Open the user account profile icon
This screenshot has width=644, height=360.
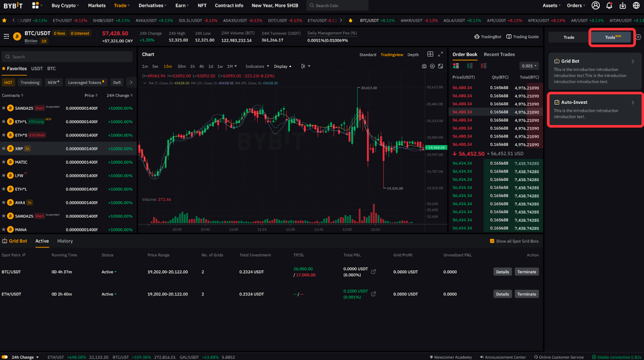tap(595, 5)
